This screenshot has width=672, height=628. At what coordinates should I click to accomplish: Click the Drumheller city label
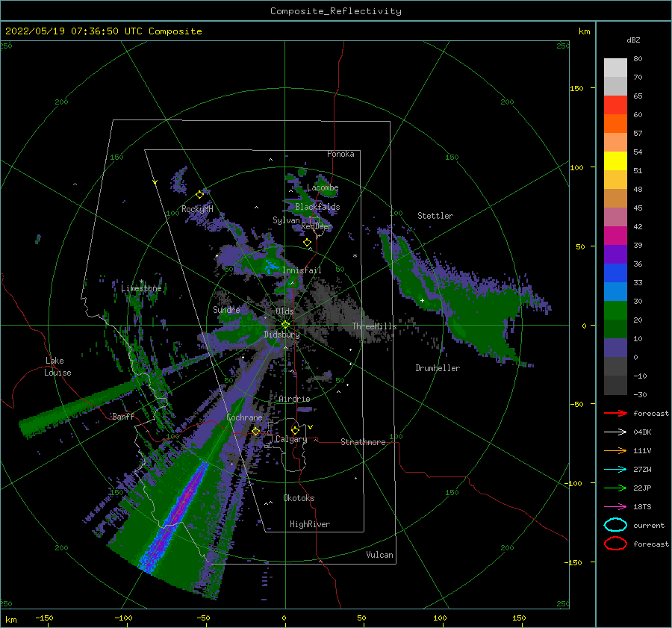tap(438, 368)
